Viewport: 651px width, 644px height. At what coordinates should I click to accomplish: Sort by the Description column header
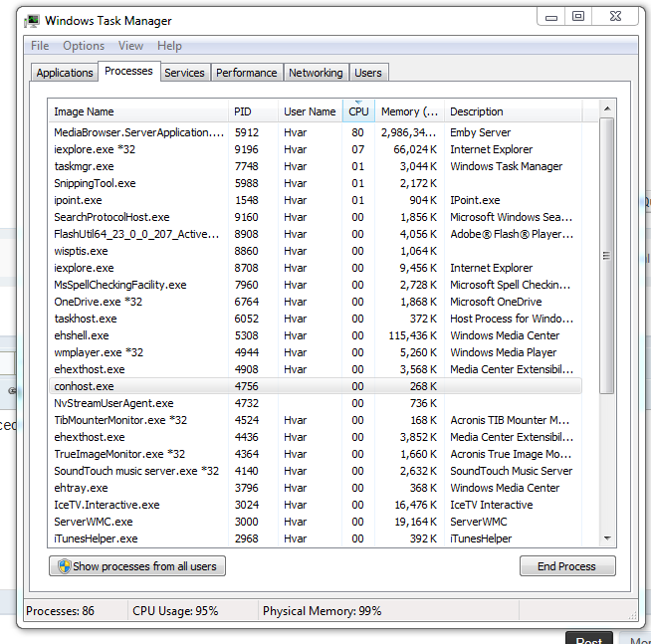(514, 111)
